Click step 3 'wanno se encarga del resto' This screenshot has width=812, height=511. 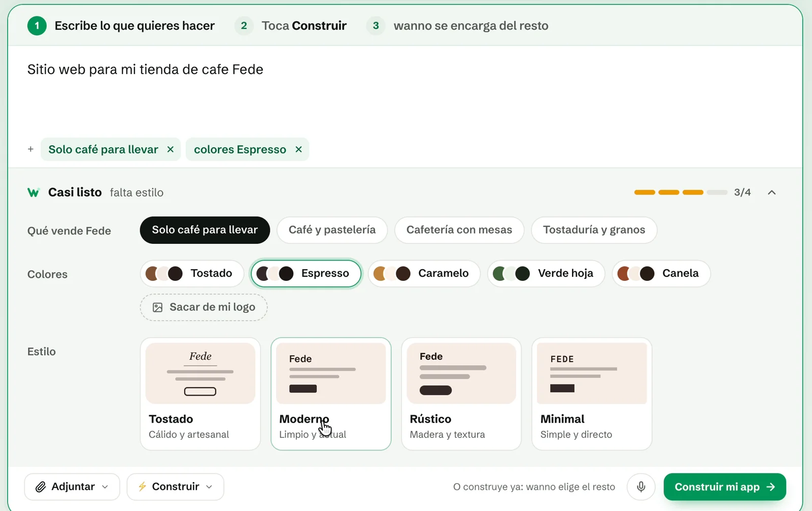point(457,26)
